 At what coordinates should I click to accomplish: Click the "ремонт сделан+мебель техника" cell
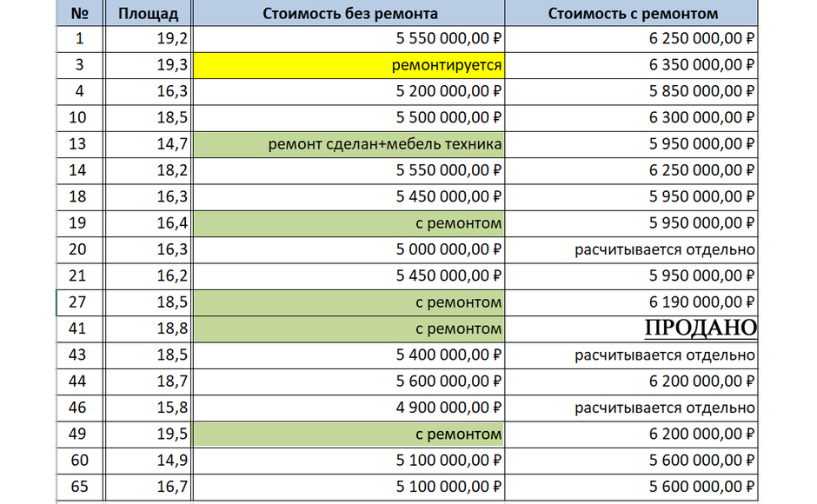click(x=349, y=144)
